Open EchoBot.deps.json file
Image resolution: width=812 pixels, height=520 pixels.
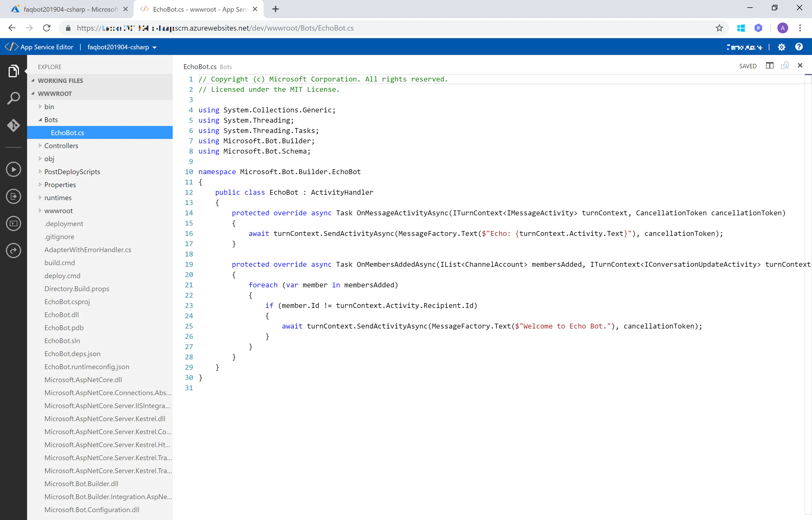tap(73, 353)
